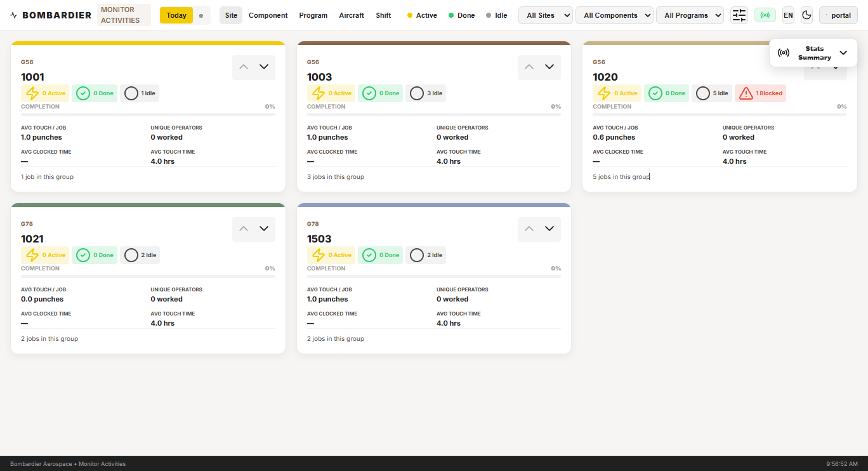Open the All Programs dropdown
The image size is (868, 471).
(690, 15)
